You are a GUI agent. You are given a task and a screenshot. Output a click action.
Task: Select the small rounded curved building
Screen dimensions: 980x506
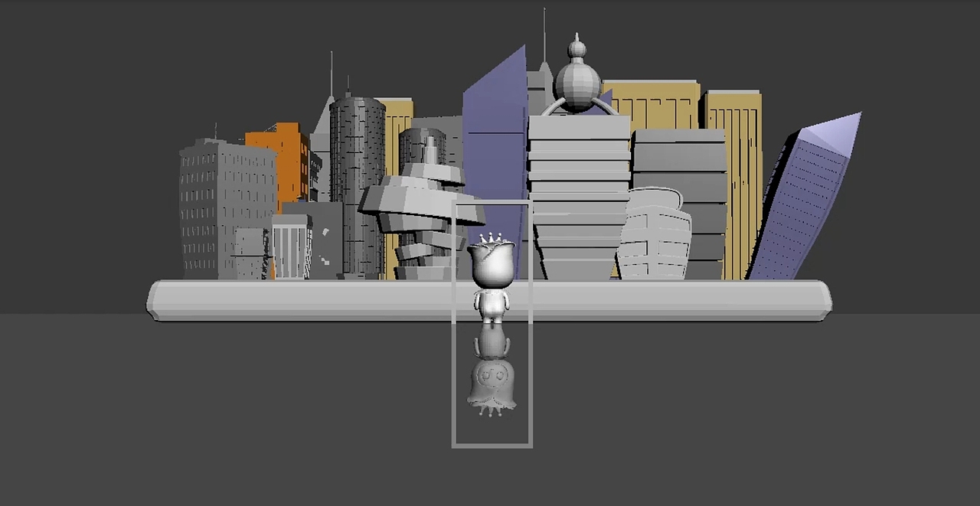click(x=655, y=234)
